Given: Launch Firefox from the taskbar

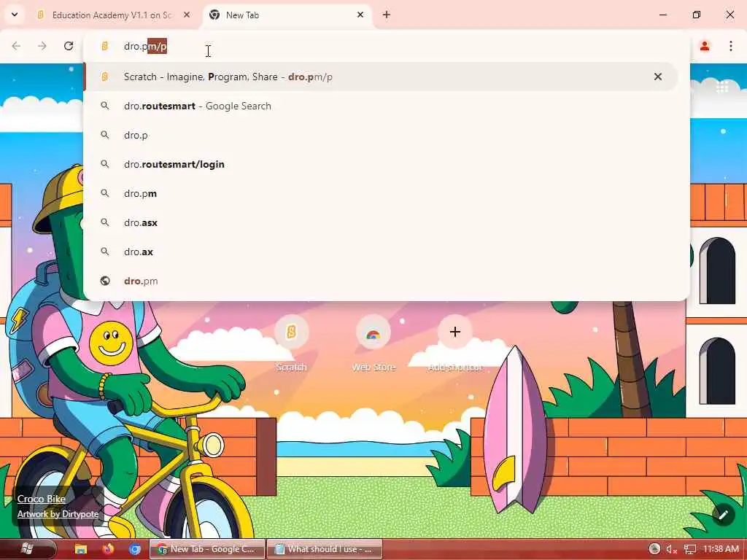Looking at the screenshot, I should pos(108,549).
